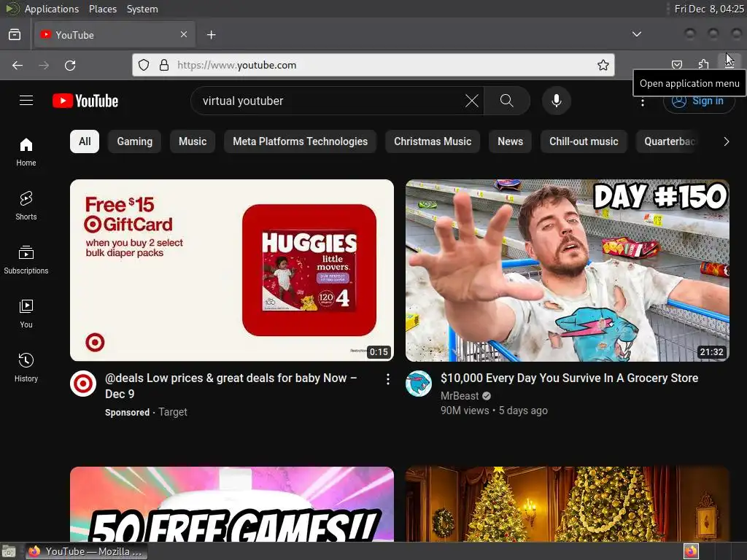Select Meta Platforms Technologies chip
The width and height of the screenshot is (747, 560).
(300, 141)
